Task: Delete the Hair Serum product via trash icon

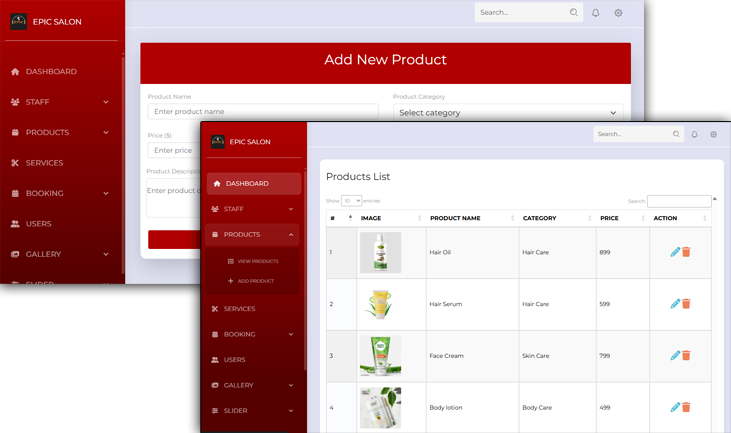Action: point(686,304)
